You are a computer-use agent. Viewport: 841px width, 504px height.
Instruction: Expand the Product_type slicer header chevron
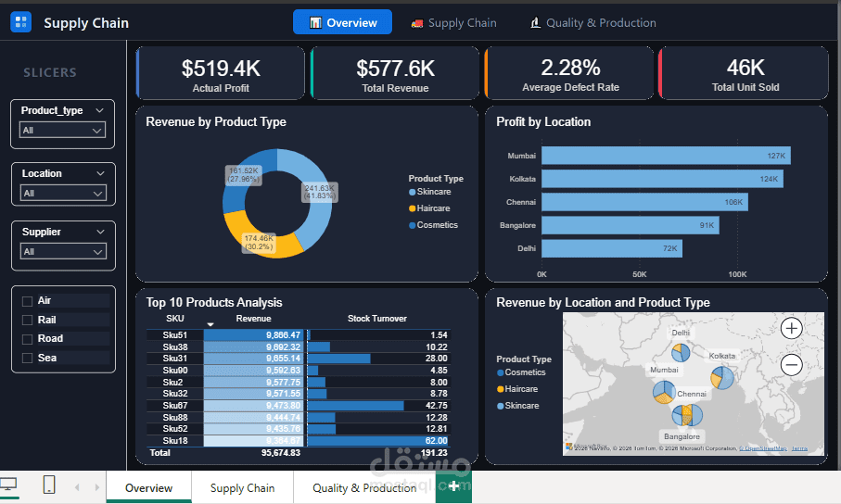coord(100,110)
